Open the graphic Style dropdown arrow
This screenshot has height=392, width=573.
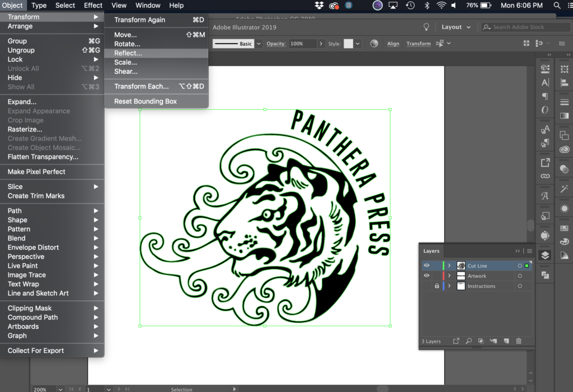pyautogui.click(x=358, y=44)
